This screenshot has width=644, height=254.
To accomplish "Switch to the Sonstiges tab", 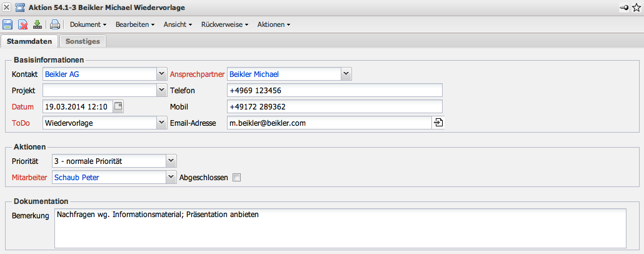I will click(x=83, y=41).
